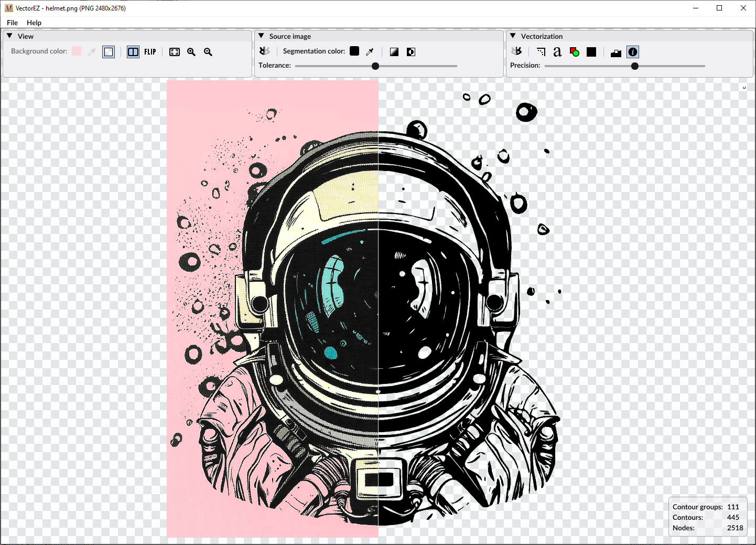Click the fit-to-window view icon
Image resolution: width=756 pixels, height=545 pixels.
coord(175,52)
